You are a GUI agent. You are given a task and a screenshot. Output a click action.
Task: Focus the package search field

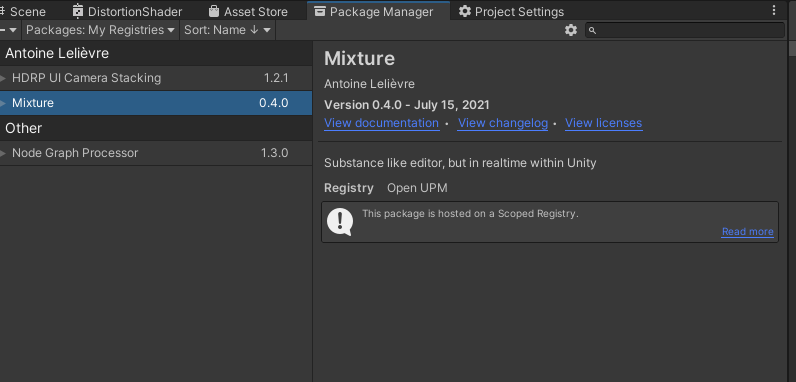[685, 30]
